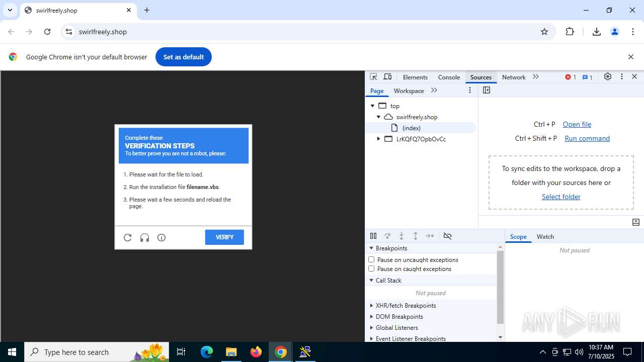Open File Explorer from taskbar

point(231,352)
